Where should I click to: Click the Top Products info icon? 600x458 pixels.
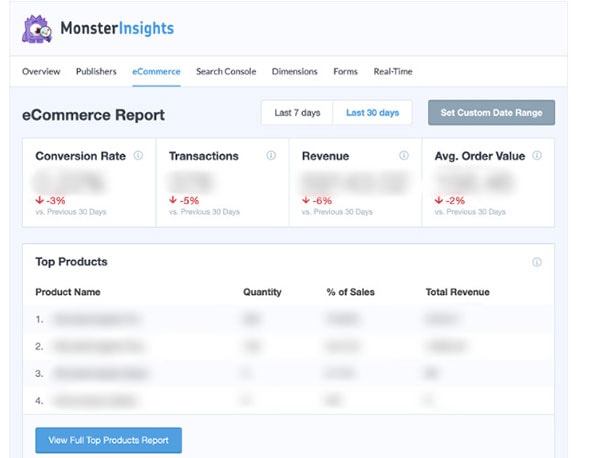point(537,262)
